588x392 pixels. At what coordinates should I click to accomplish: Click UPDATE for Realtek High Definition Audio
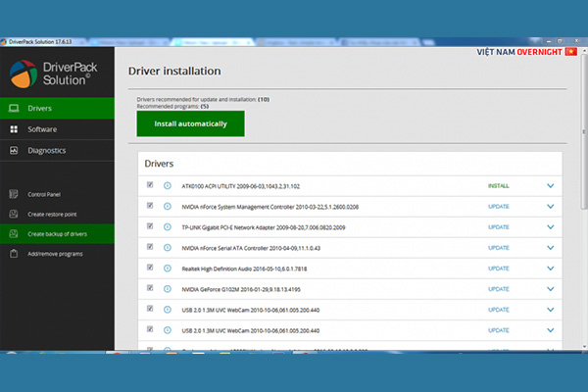coord(499,269)
